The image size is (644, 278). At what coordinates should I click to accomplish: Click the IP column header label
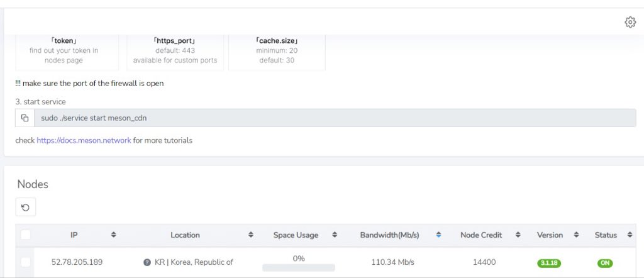tap(74, 235)
